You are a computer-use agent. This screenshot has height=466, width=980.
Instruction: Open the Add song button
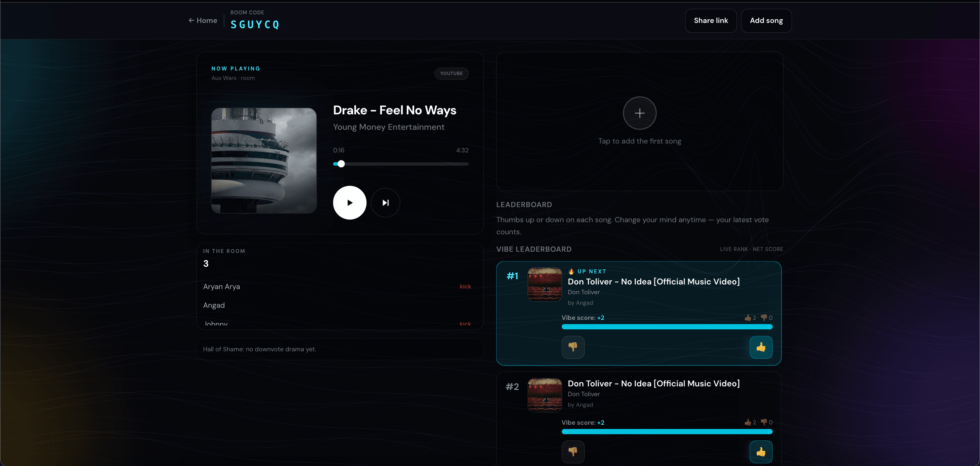coord(766,21)
